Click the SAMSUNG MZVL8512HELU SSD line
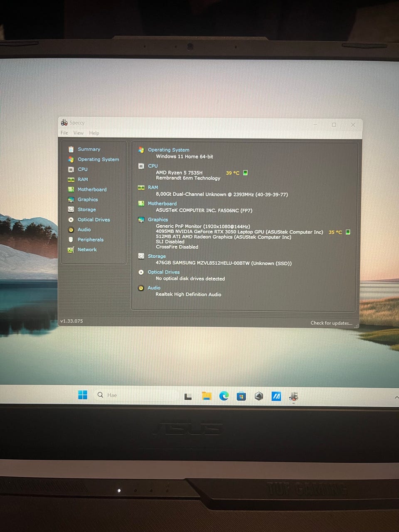This screenshot has width=399, height=532. pyautogui.click(x=224, y=263)
